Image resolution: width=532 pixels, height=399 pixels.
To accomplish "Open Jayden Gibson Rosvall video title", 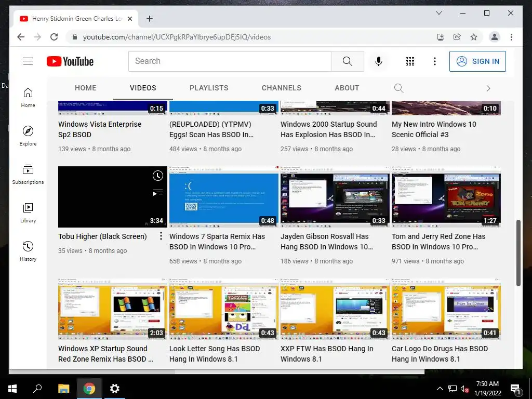I will 326,242.
